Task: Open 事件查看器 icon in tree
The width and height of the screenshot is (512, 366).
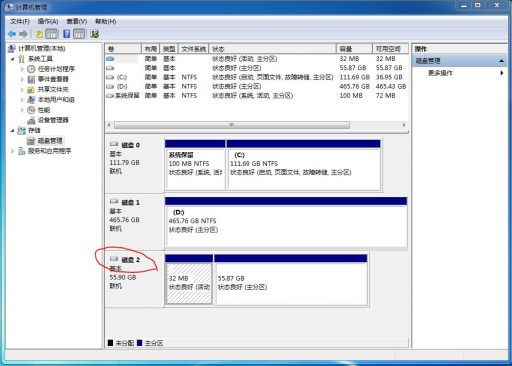Action: pyautogui.click(x=31, y=79)
